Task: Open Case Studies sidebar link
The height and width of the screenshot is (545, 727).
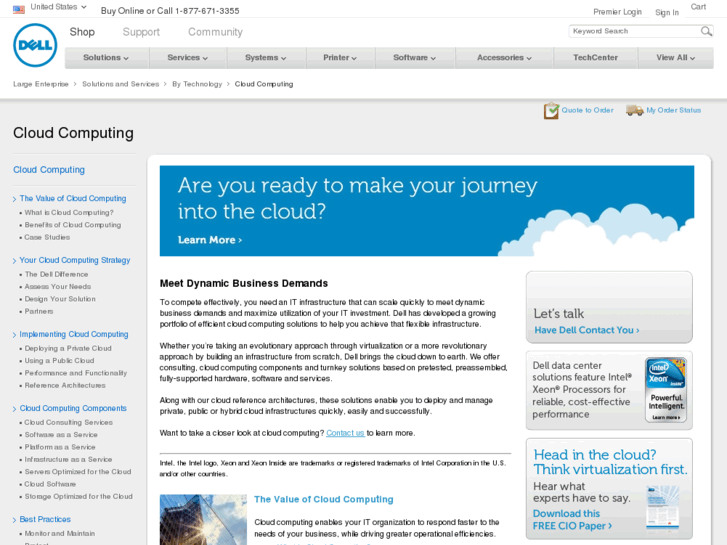Action: [x=47, y=237]
